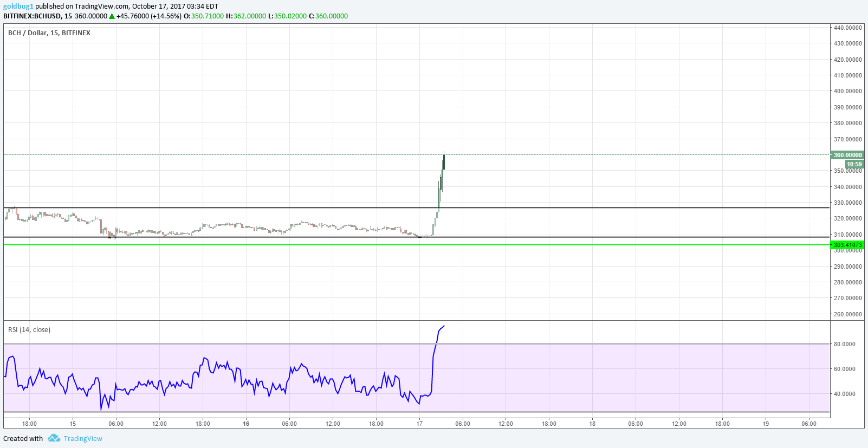
Task: Click the 15 date marker on time axis
Action: (x=73, y=424)
